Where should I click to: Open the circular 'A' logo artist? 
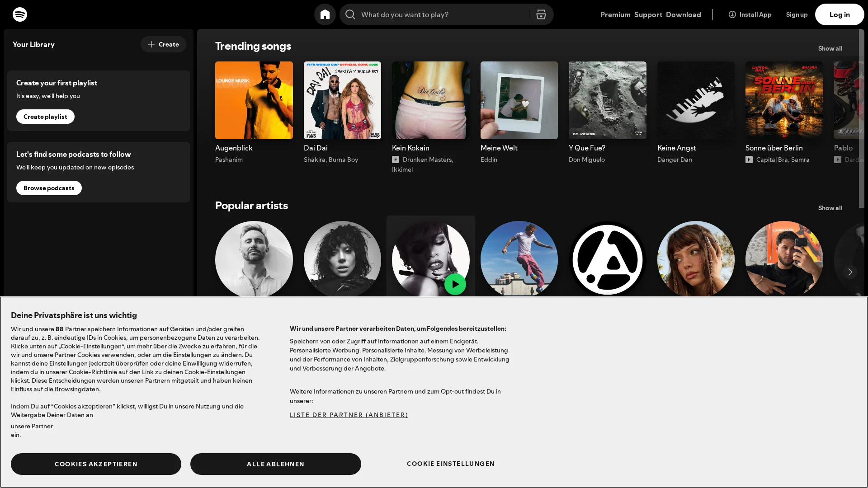[x=608, y=259]
